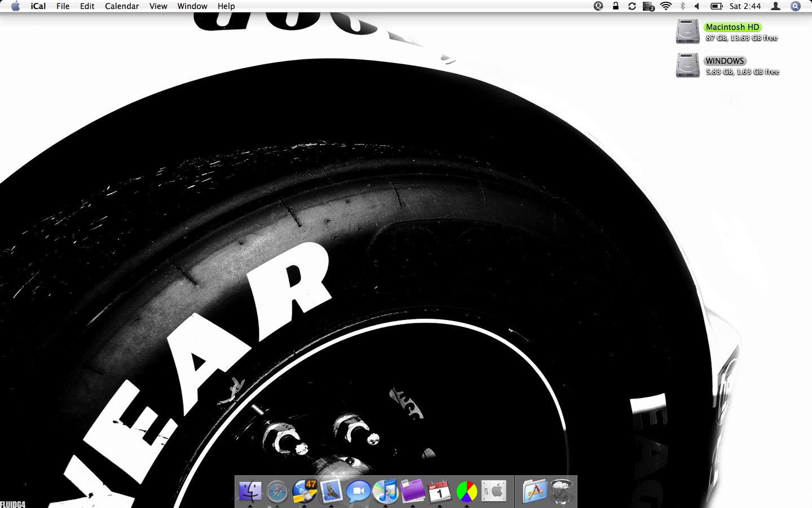Open the Window menu

click(x=192, y=6)
